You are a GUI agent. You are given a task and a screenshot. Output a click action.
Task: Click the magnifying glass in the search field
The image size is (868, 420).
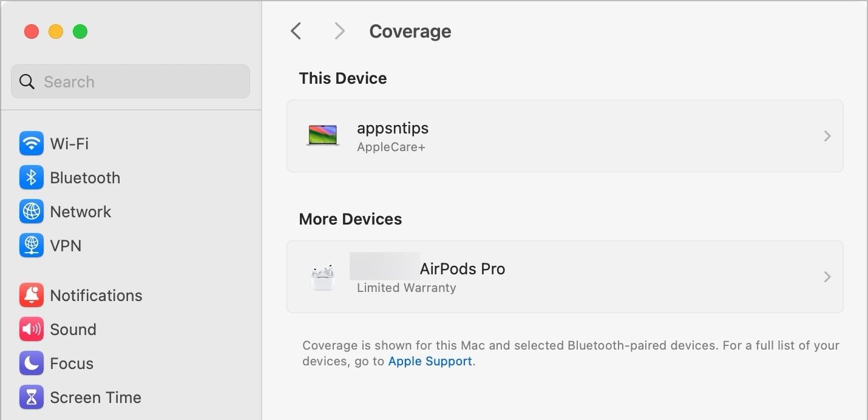[27, 81]
